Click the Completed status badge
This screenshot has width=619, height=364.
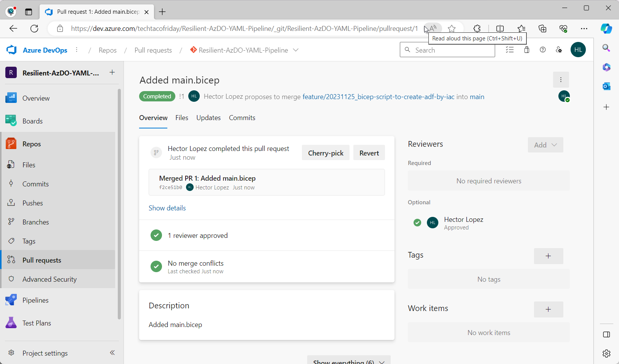point(157,96)
